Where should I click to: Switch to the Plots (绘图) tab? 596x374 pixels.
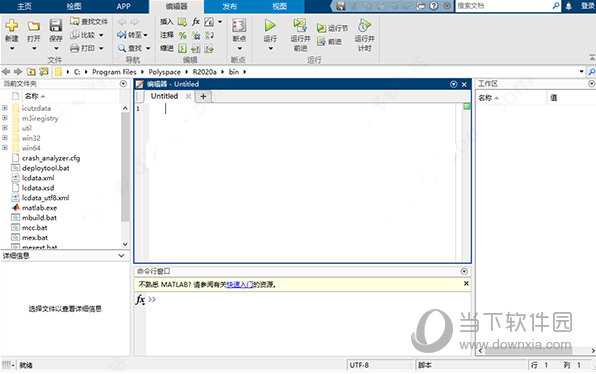point(74,6)
